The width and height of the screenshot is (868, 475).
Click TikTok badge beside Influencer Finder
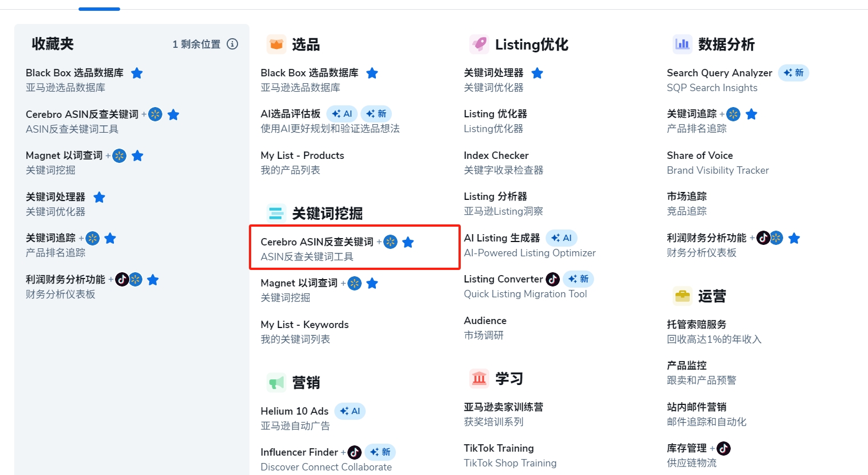coord(354,452)
